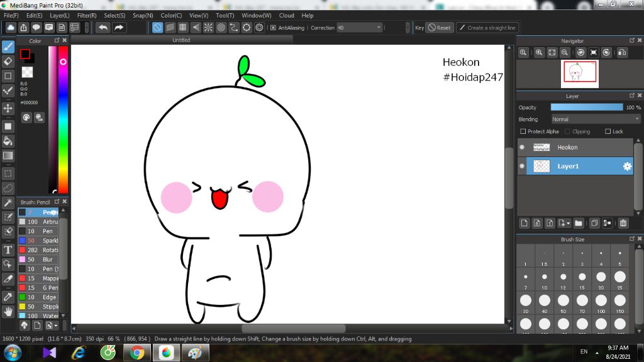Viewport: 644px width, 362px height.
Task: Enable the circle snap icon
Action: point(221,28)
